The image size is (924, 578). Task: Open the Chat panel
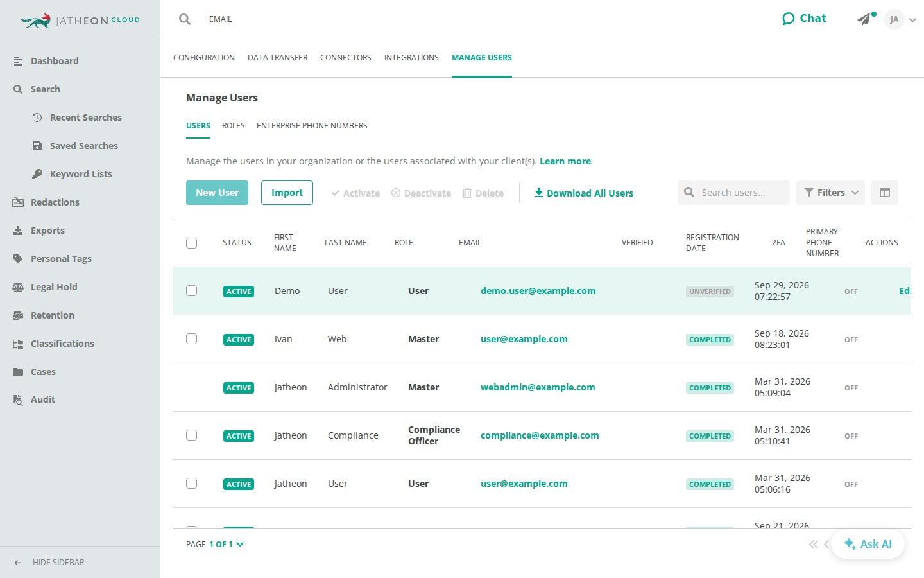point(804,19)
